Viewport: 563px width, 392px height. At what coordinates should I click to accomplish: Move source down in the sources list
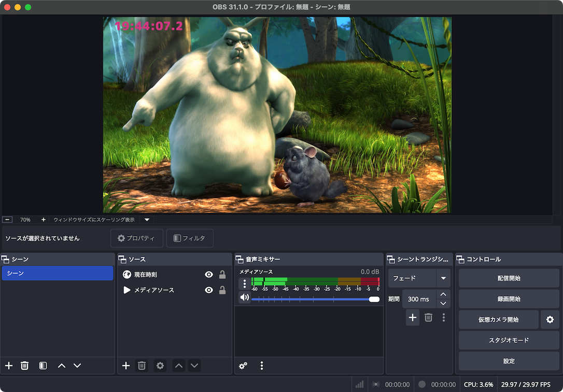pyautogui.click(x=194, y=366)
